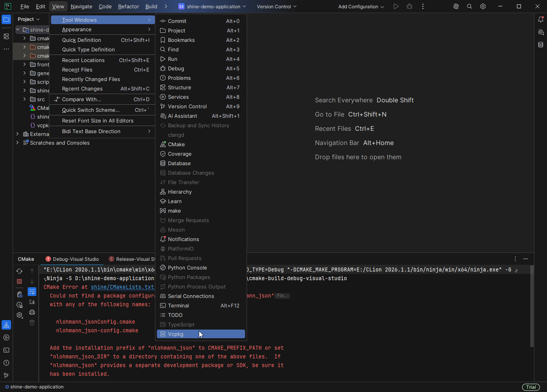This screenshot has height=392, width=547.
Task: Select Bookmarks in the Tool Windows submenu
Action: [x=201, y=40]
